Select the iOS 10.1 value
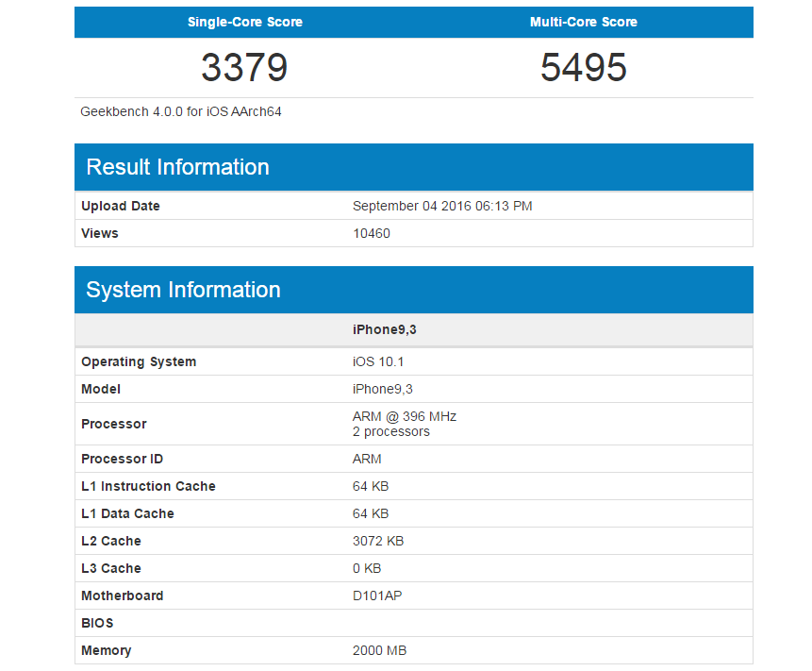This screenshot has height=671, width=812. [378, 362]
